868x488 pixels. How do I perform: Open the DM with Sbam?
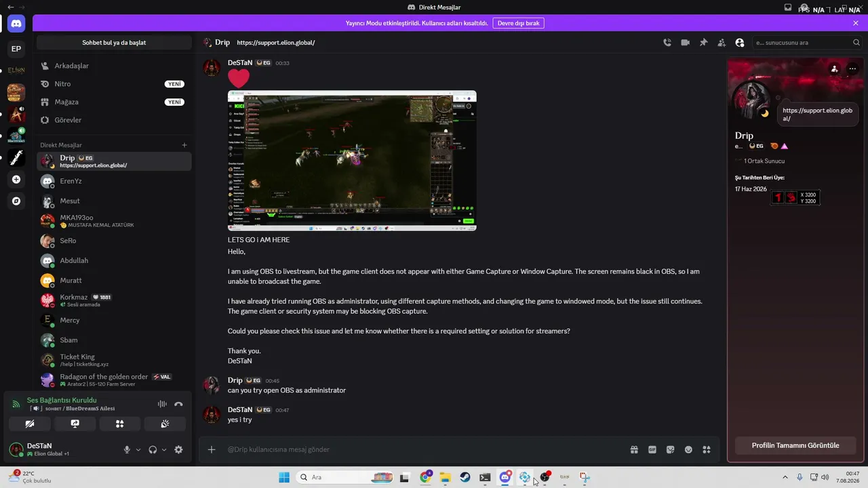click(x=114, y=340)
